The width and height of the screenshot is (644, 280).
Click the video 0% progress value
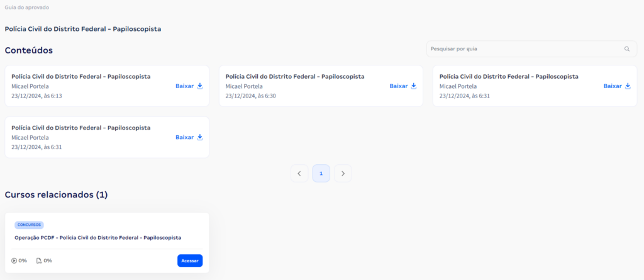pos(23,260)
